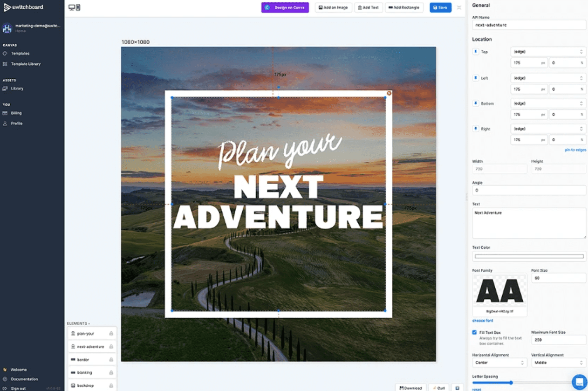Open the Horizontal Alignment dropdown
588x391 pixels.
pyautogui.click(x=499, y=363)
